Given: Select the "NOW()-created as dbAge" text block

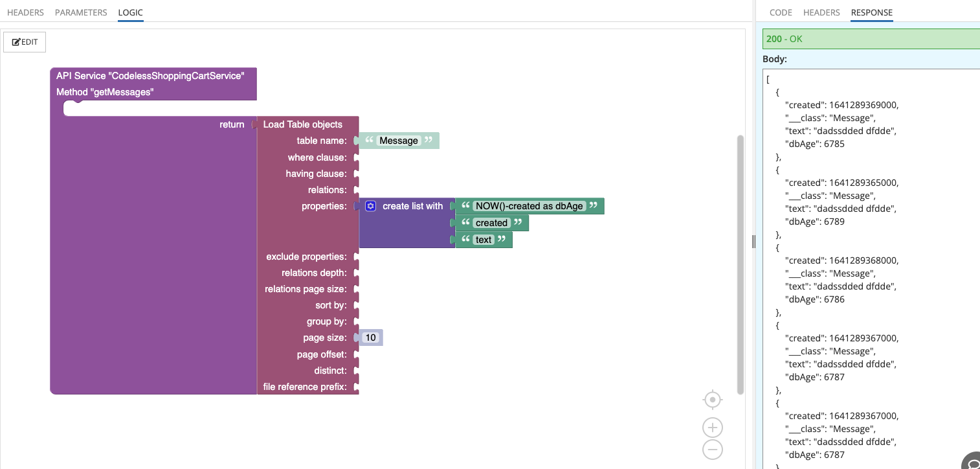Looking at the screenshot, I should 529,206.
